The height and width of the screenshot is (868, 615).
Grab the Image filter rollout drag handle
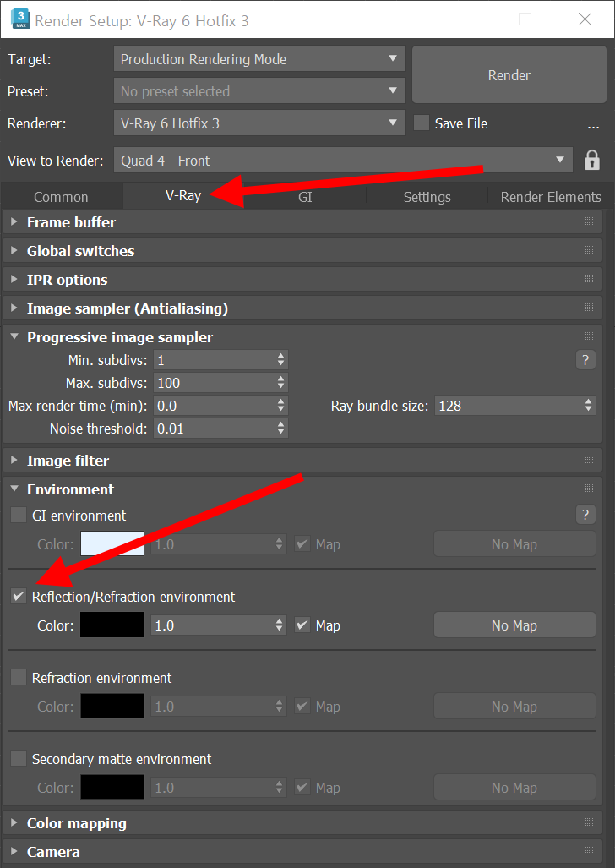tap(589, 460)
